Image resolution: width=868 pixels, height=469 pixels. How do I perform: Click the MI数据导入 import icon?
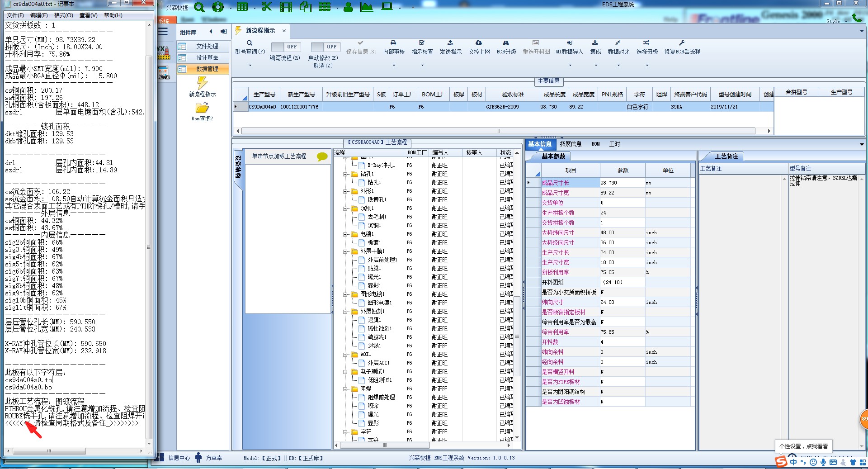(x=569, y=43)
